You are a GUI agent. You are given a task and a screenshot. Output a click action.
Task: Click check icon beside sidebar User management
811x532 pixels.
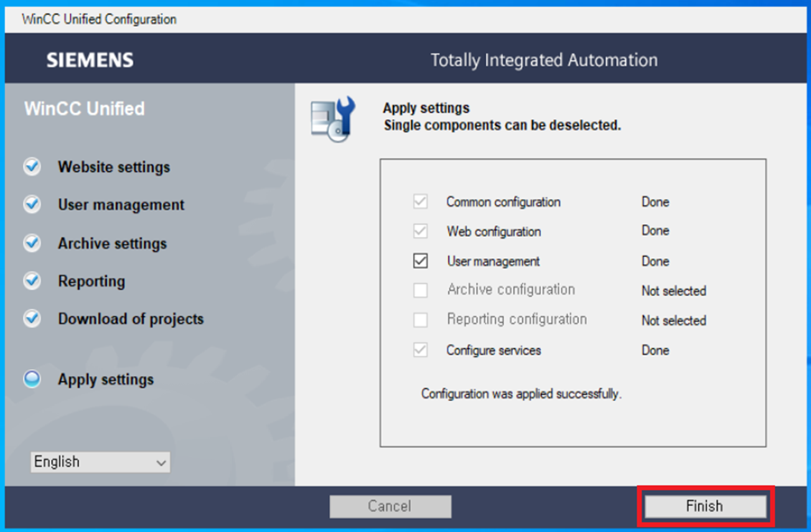point(32,205)
